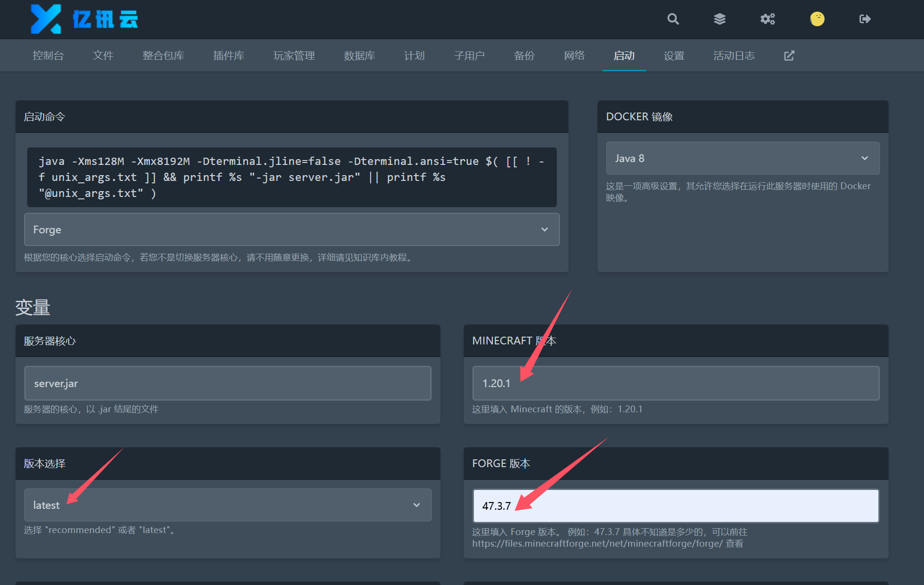Screen dimensions: 924x585
Task: Open the 子用户 tab
Action: point(470,56)
